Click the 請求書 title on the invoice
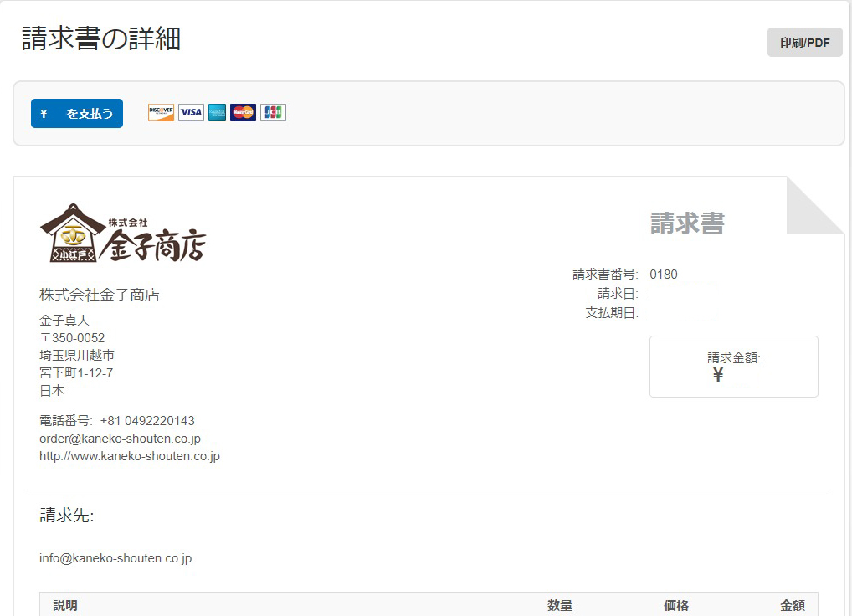Image resolution: width=852 pixels, height=616 pixels. tap(689, 223)
